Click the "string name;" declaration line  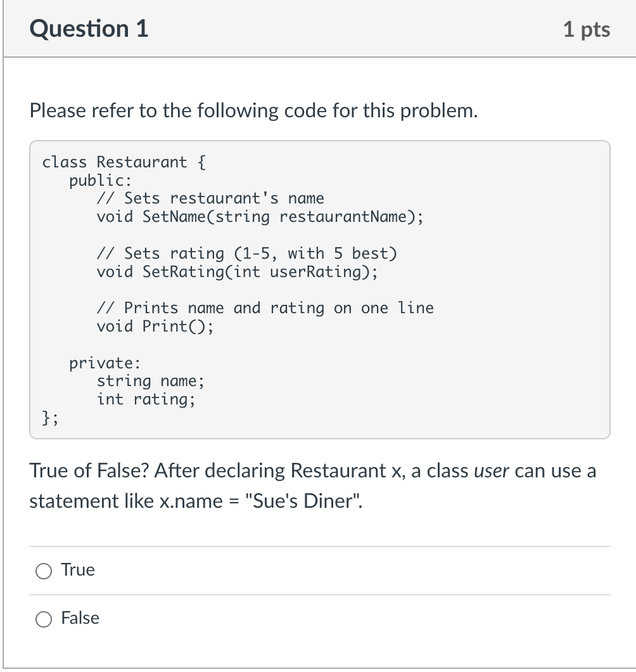click(x=151, y=382)
